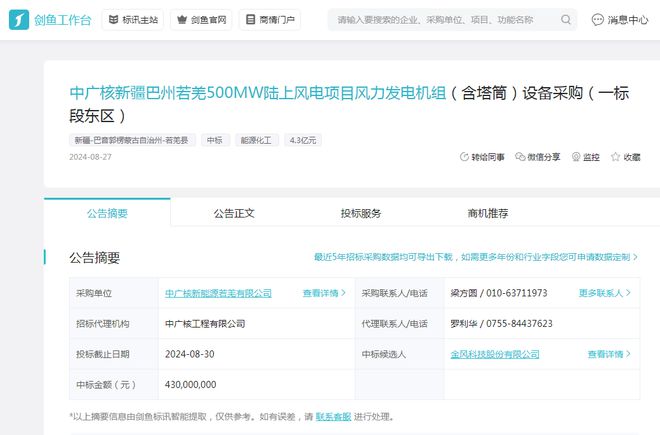Select the 公告摘要 tab
This screenshot has width=660, height=435.
(107, 213)
